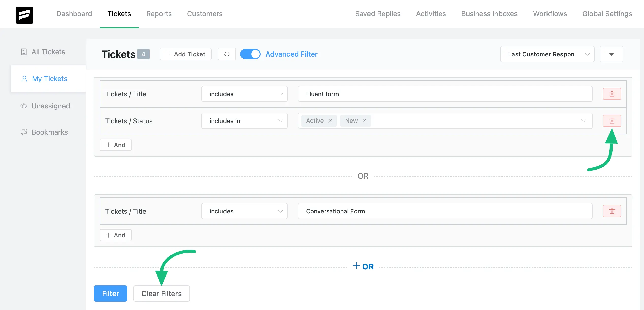Image resolution: width=644 pixels, height=310 pixels.
Task: Click the Fluent Support logo icon
Action: [x=24, y=15]
